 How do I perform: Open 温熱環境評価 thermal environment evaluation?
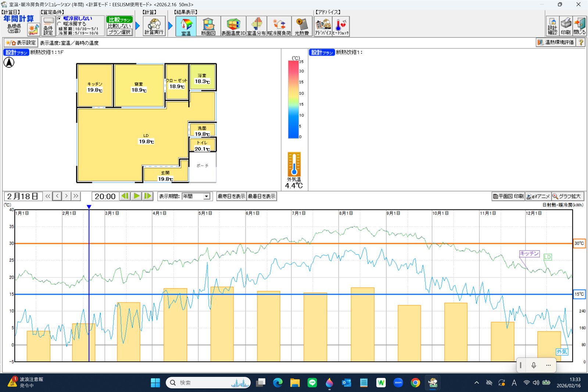[556, 42]
